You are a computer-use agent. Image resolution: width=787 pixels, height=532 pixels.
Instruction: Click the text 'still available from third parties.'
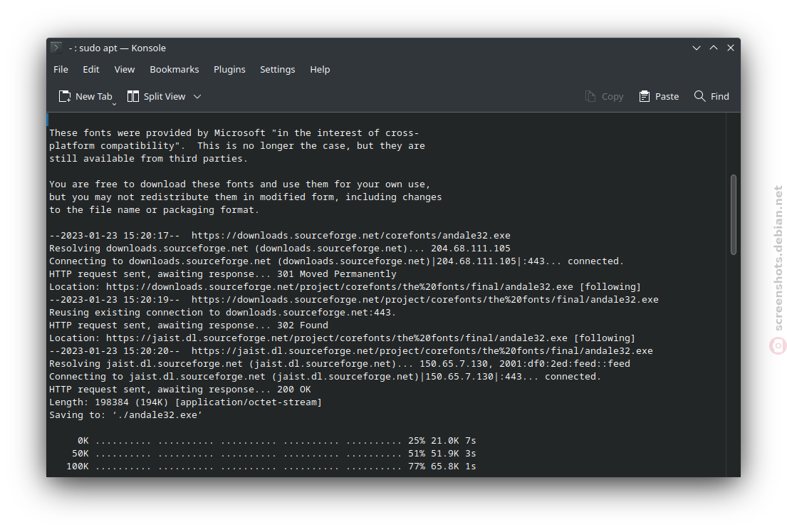click(149, 159)
